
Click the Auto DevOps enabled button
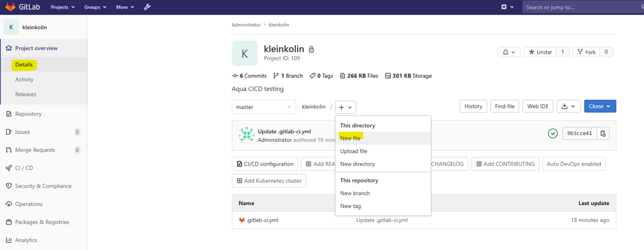pyautogui.click(x=574, y=164)
